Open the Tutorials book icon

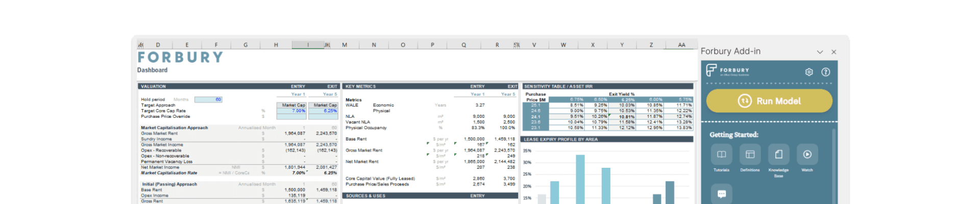click(721, 155)
